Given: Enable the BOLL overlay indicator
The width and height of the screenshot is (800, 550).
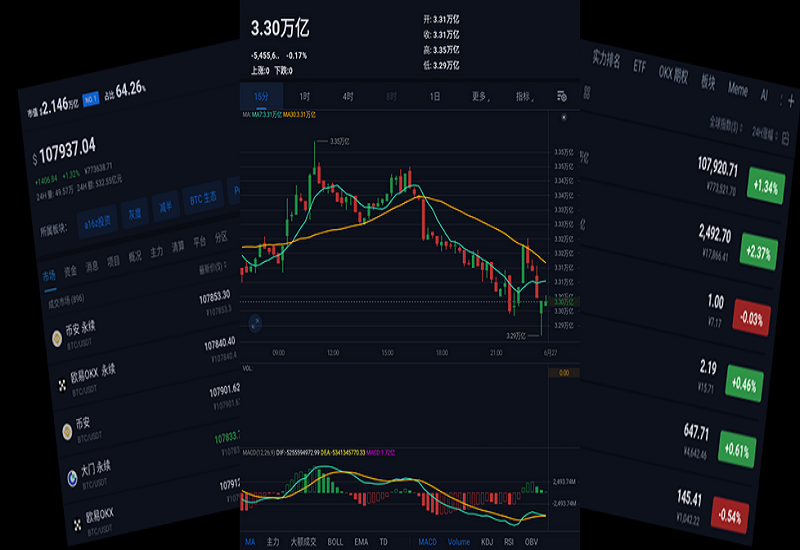Looking at the screenshot, I should tap(334, 542).
